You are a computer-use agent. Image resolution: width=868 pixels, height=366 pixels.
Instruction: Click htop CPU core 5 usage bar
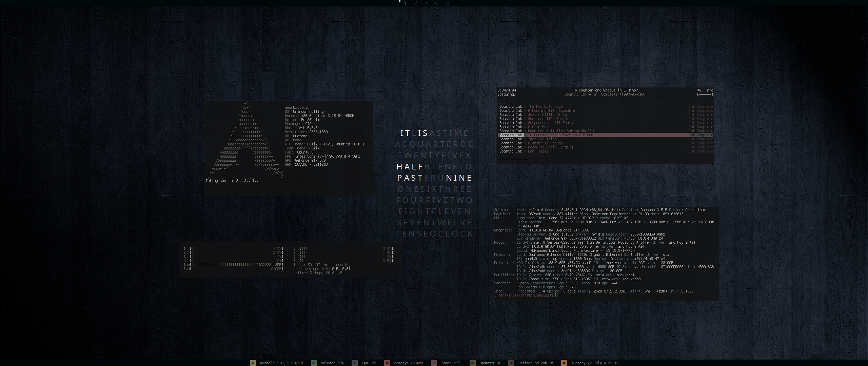click(343, 248)
